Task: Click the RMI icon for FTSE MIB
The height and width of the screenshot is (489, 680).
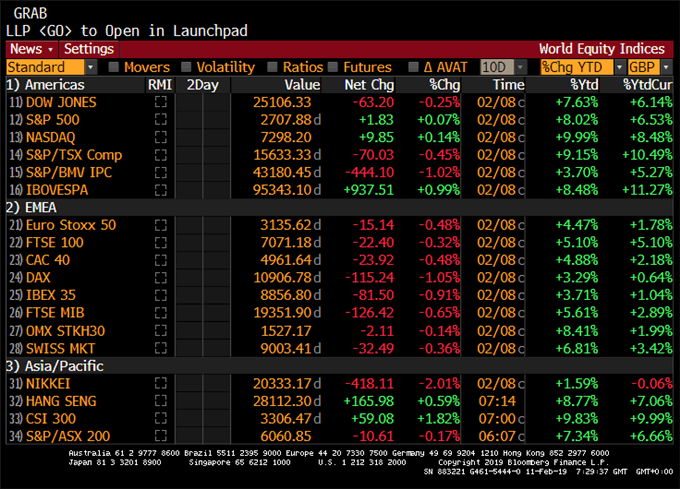Action: [x=160, y=313]
